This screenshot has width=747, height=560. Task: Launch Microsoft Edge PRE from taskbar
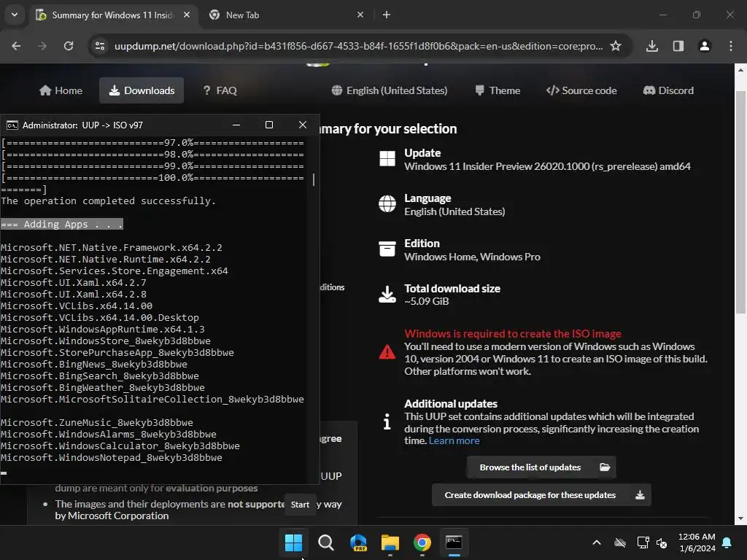[x=358, y=542]
